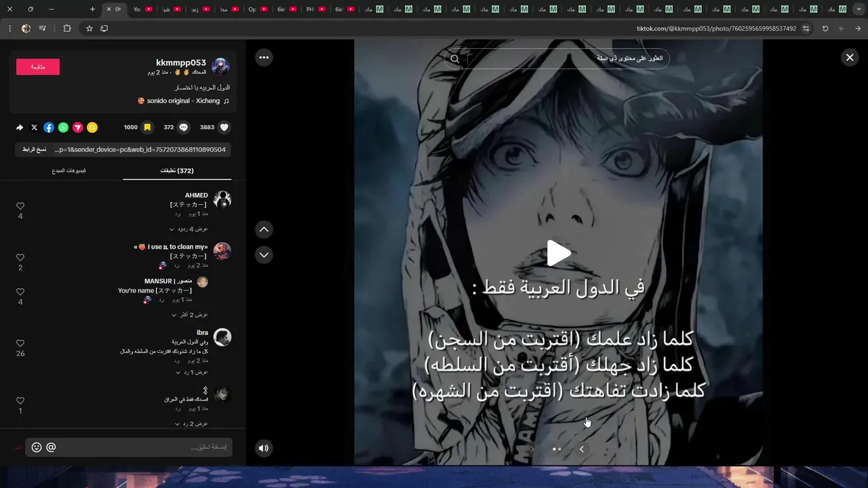Screen dimensions: 868x488
Task: Like the 'I use to clean my' comment
Action: [20, 258]
